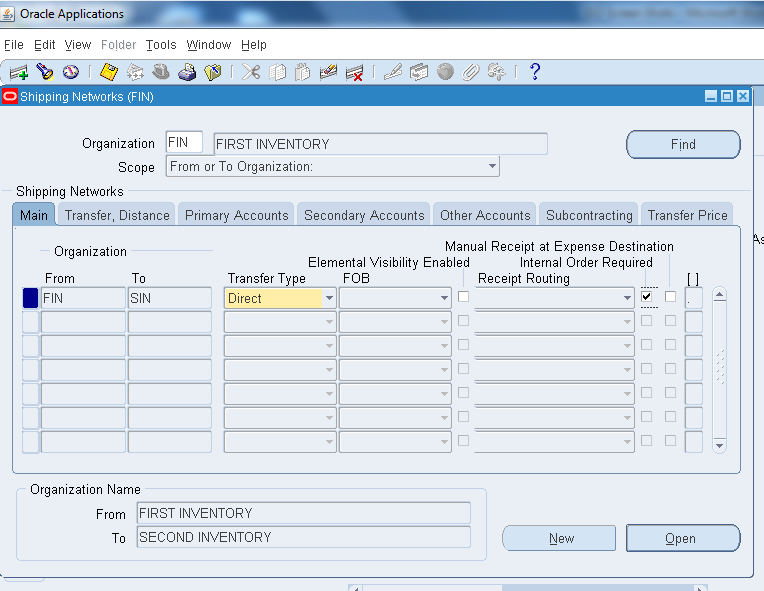This screenshot has width=764, height=591.
Task: Click the New button
Action: (x=559, y=538)
